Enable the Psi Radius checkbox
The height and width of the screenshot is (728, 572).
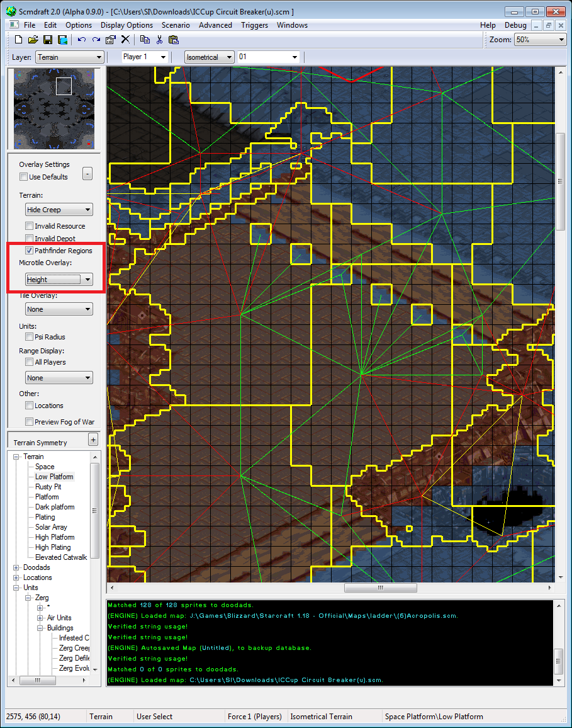[30, 337]
